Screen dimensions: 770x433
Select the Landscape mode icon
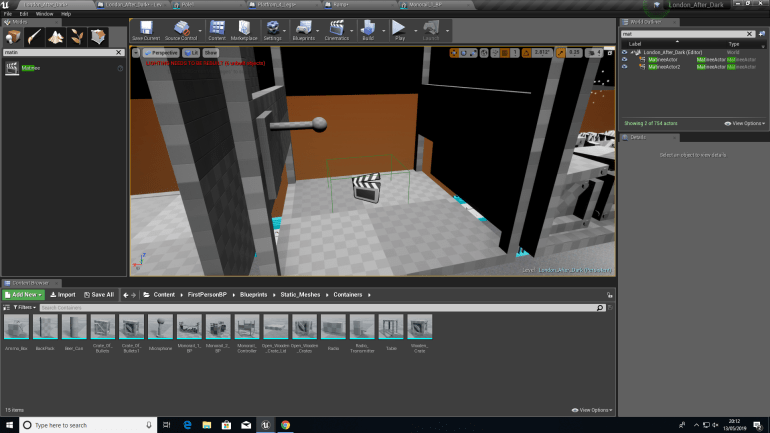(x=55, y=37)
